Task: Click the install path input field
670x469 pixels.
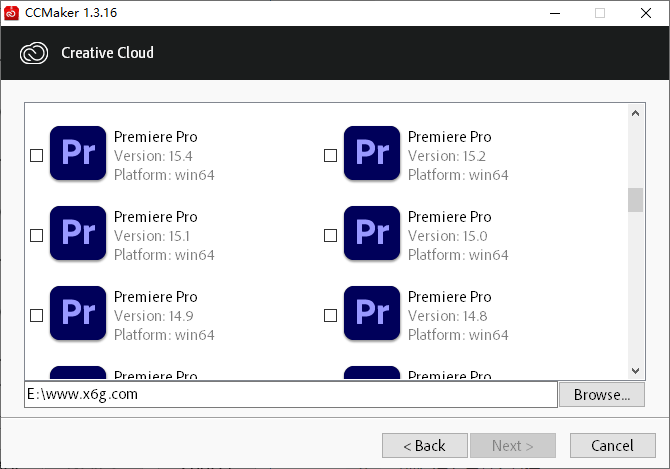Action: tap(290, 395)
